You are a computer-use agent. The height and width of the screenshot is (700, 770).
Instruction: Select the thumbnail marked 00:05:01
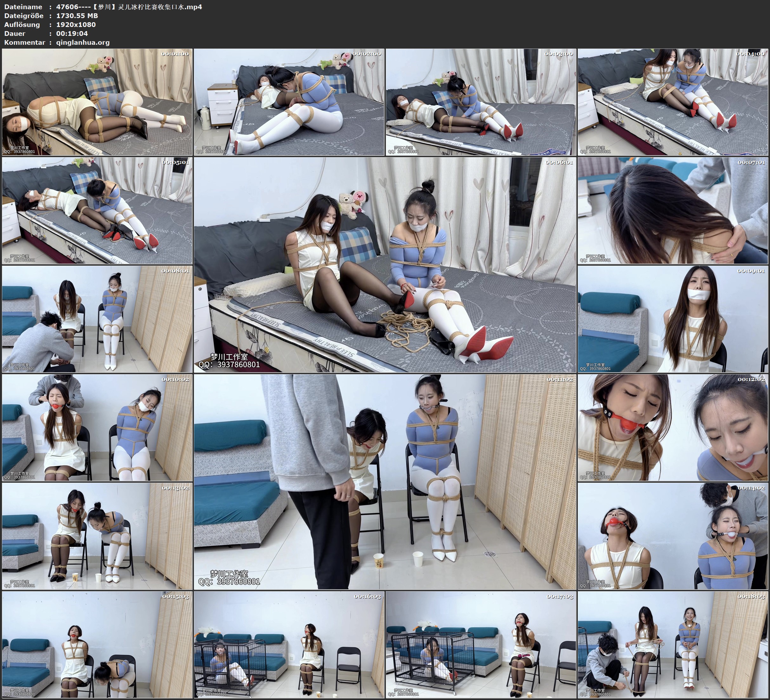click(x=97, y=210)
